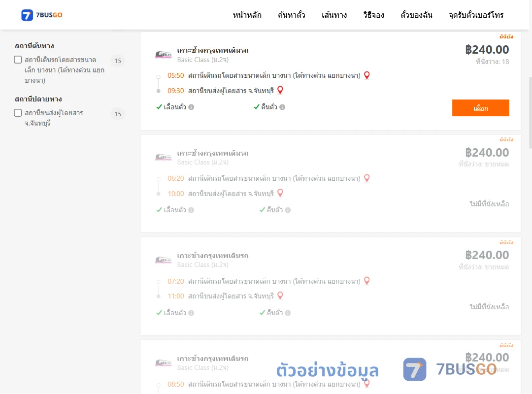Click the 07:20 departure time
Viewport: 532px width, 394px height.
(176, 281)
